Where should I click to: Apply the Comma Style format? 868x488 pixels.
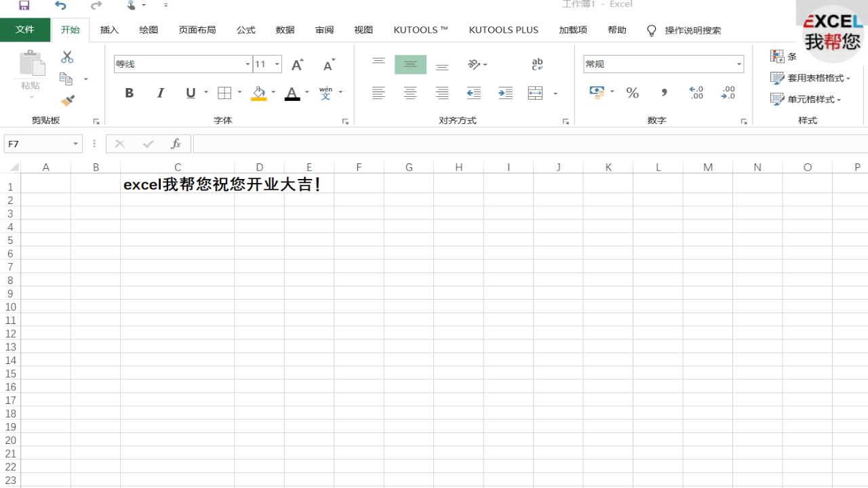point(663,93)
